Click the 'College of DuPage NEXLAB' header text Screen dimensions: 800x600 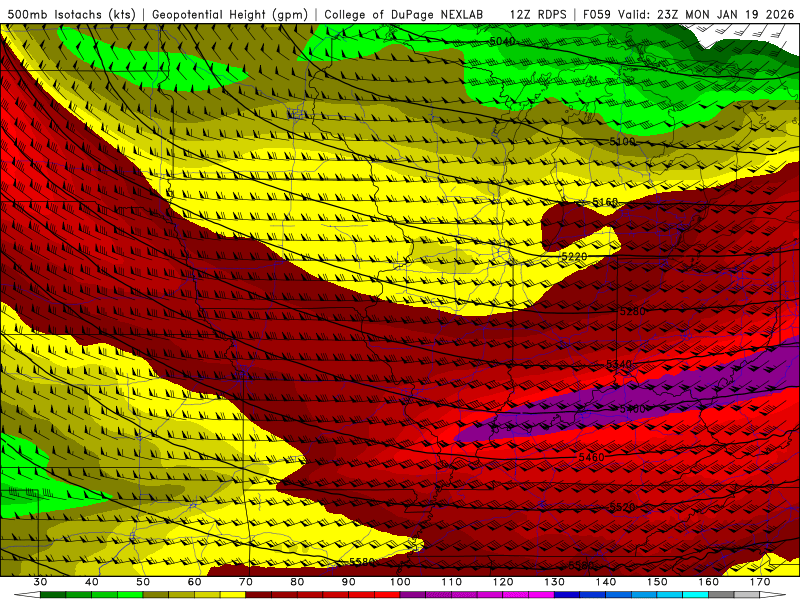(403, 14)
